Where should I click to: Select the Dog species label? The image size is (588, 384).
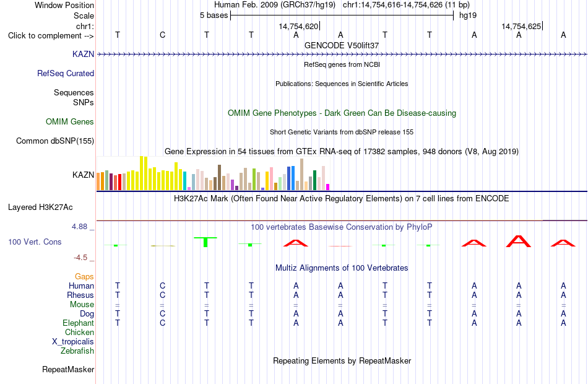87,314
